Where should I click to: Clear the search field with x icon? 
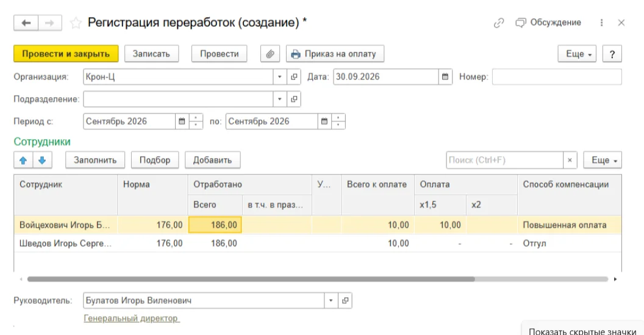point(570,160)
